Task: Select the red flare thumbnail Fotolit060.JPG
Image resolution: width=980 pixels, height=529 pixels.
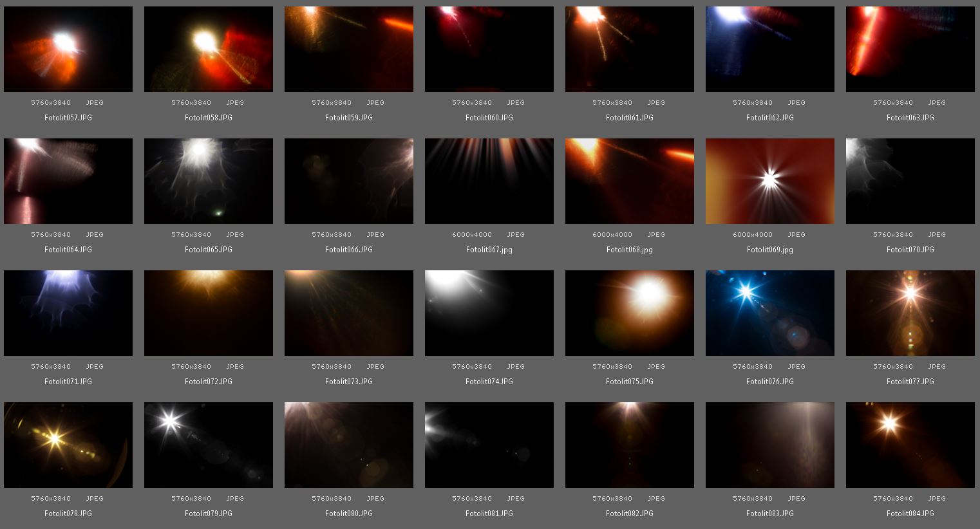Action: point(489,49)
